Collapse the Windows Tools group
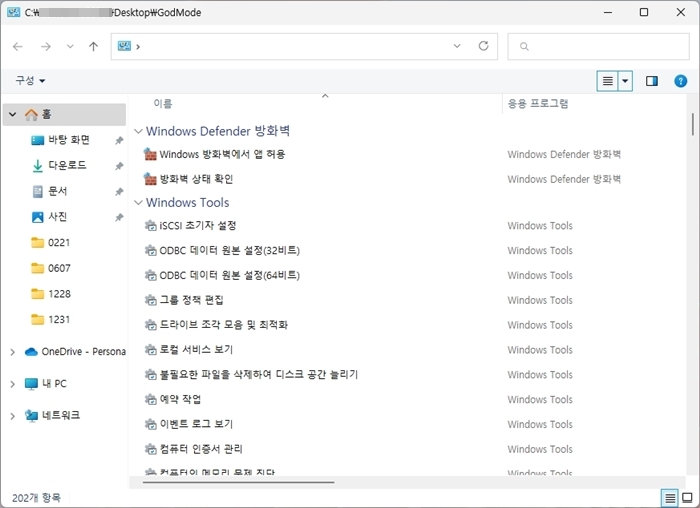 click(x=138, y=203)
